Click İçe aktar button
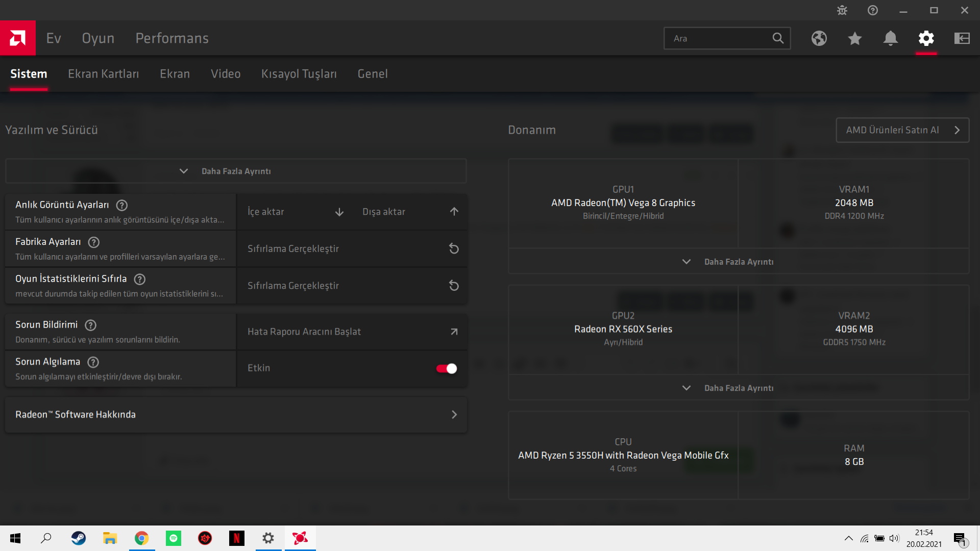The width and height of the screenshot is (980, 551). [295, 212]
